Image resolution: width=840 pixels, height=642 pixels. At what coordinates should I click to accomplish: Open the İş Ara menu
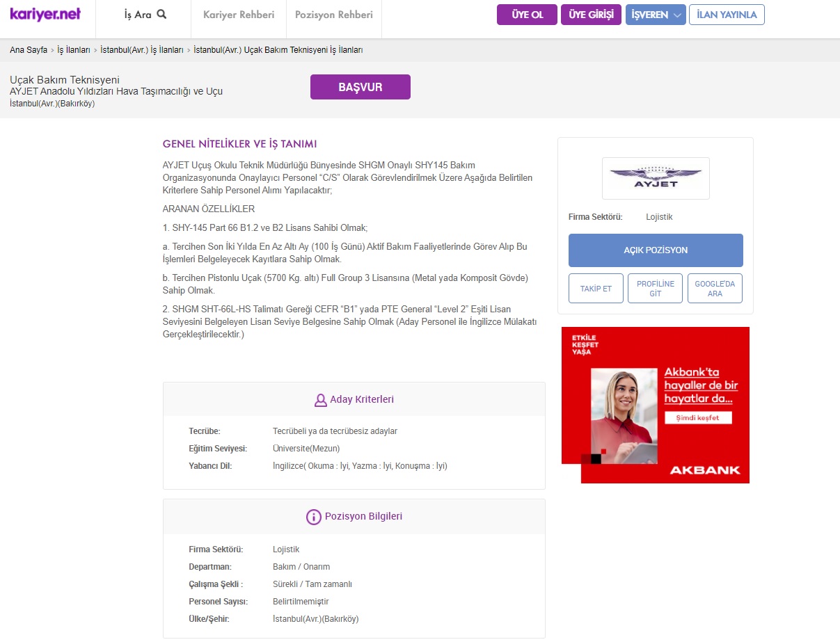click(x=145, y=15)
